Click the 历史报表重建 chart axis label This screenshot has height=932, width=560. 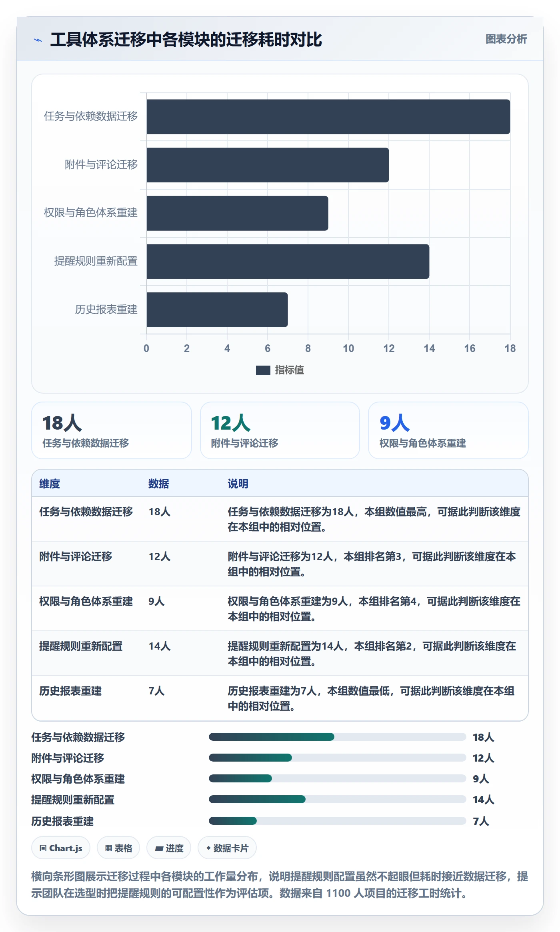point(106,310)
